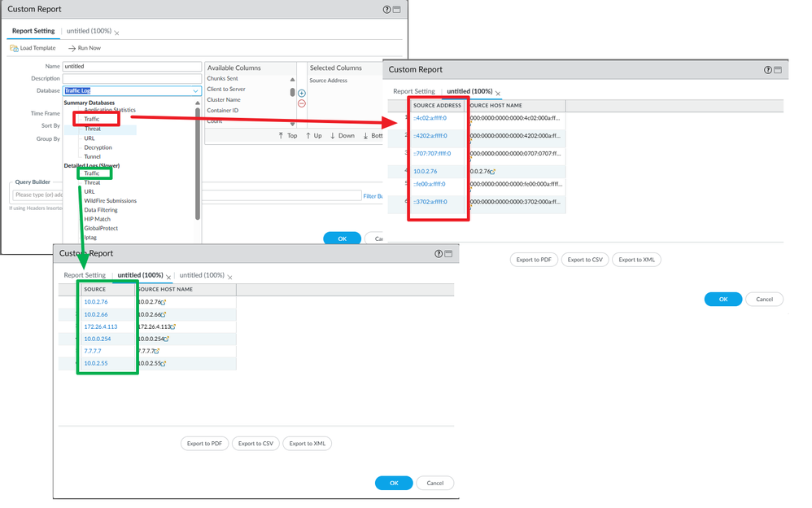
Task: Move column to Top with arrow icon
Action: (281, 136)
